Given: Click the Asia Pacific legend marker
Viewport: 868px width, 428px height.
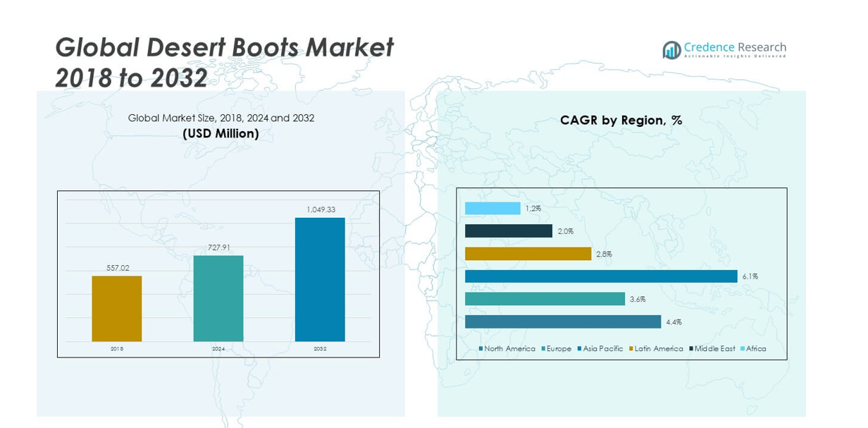Looking at the screenshot, I should tap(579, 349).
